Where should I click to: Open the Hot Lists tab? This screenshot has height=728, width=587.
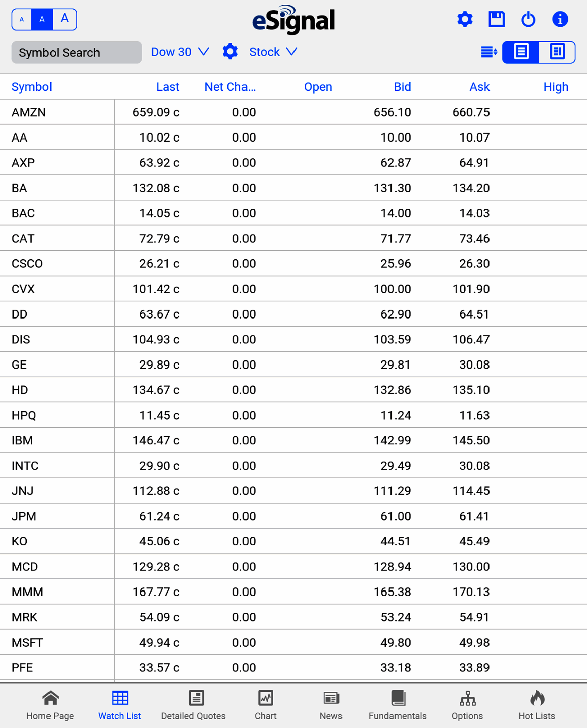point(536,705)
